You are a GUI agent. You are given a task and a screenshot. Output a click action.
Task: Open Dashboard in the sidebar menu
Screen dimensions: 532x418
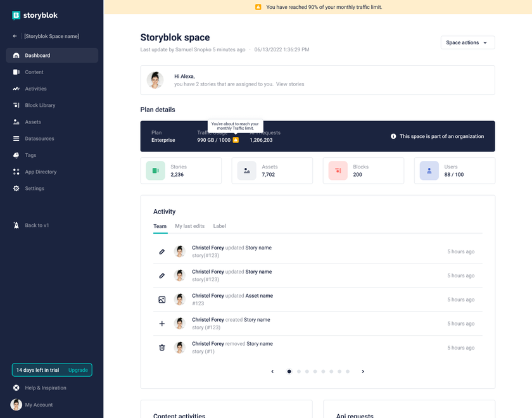click(52, 55)
